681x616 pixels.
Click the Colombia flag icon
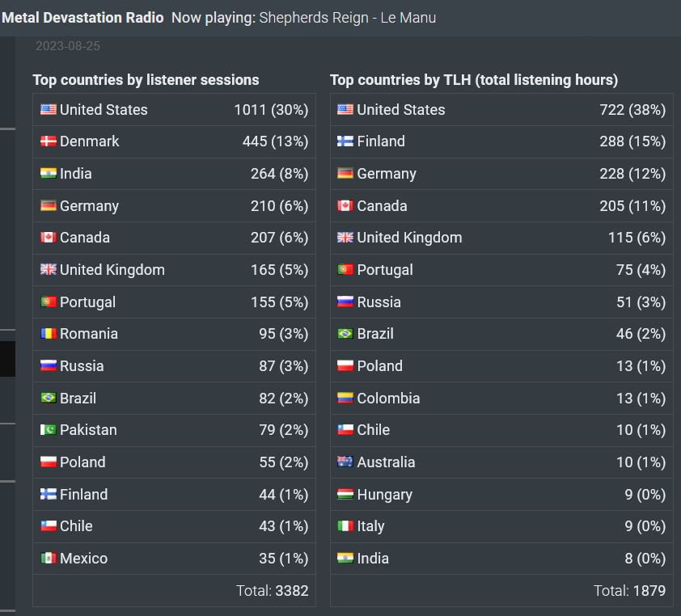[345, 398]
